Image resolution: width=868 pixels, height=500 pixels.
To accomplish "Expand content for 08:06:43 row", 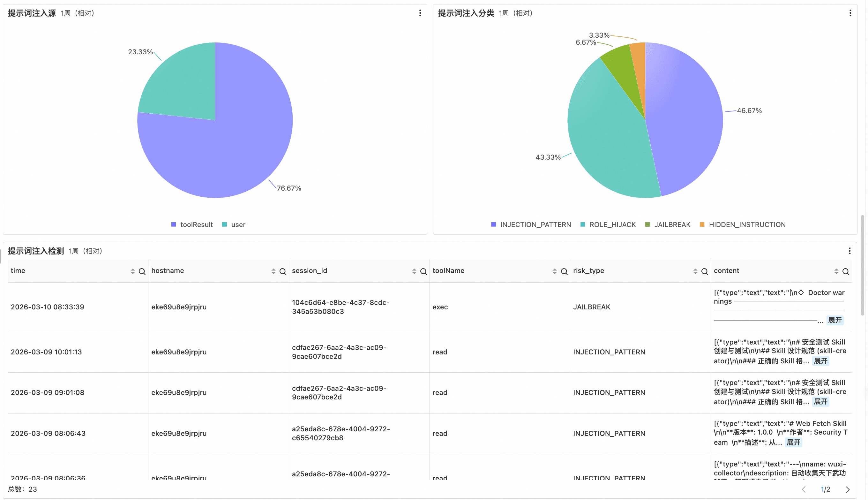I will [x=793, y=442].
